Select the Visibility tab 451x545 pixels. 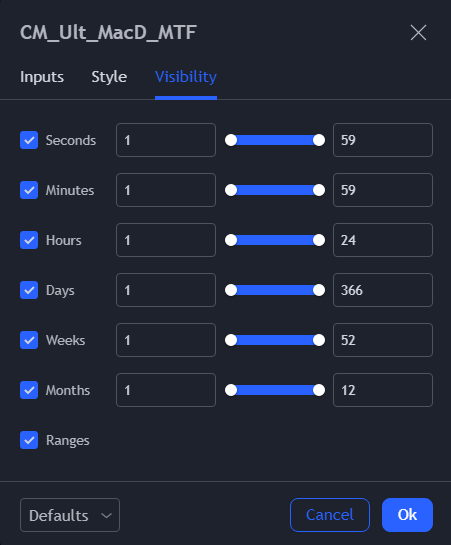point(186,77)
